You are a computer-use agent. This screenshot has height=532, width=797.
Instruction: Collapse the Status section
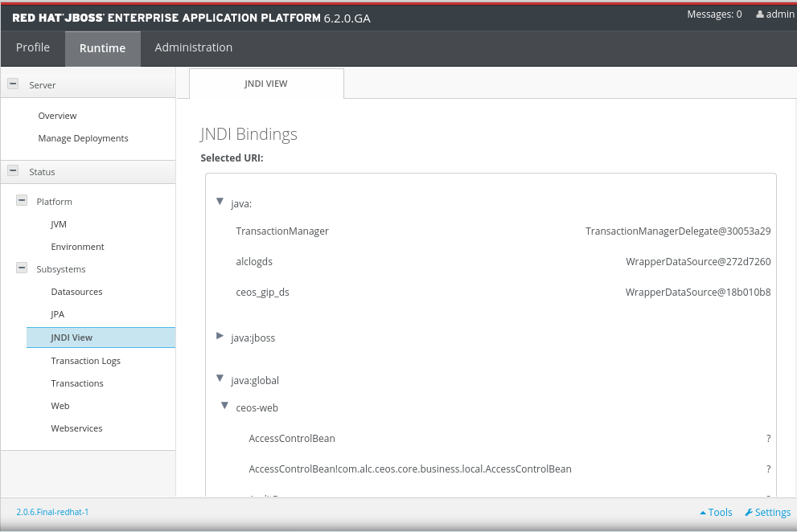pos(13,170)
